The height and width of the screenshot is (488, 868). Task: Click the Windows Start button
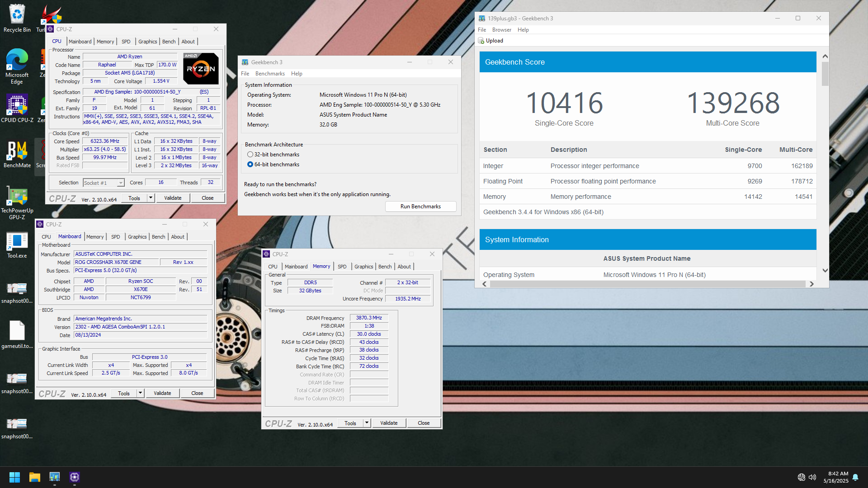coord(14,477)
